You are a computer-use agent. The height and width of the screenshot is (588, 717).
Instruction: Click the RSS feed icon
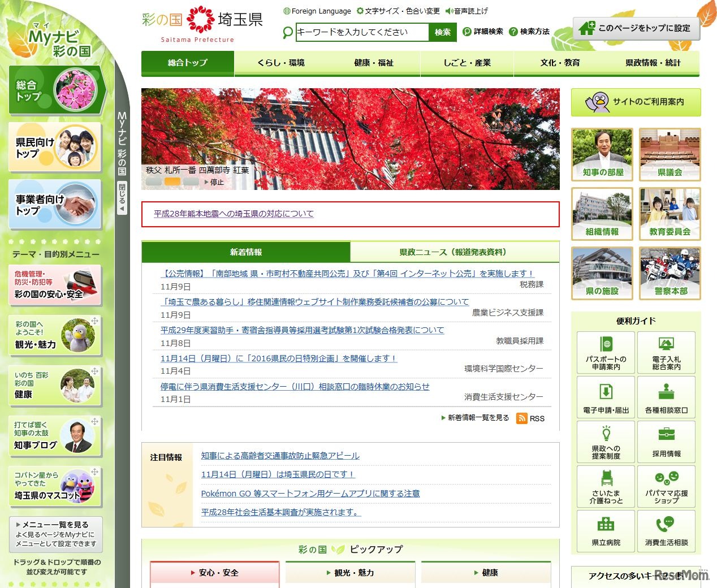(522, 418)
